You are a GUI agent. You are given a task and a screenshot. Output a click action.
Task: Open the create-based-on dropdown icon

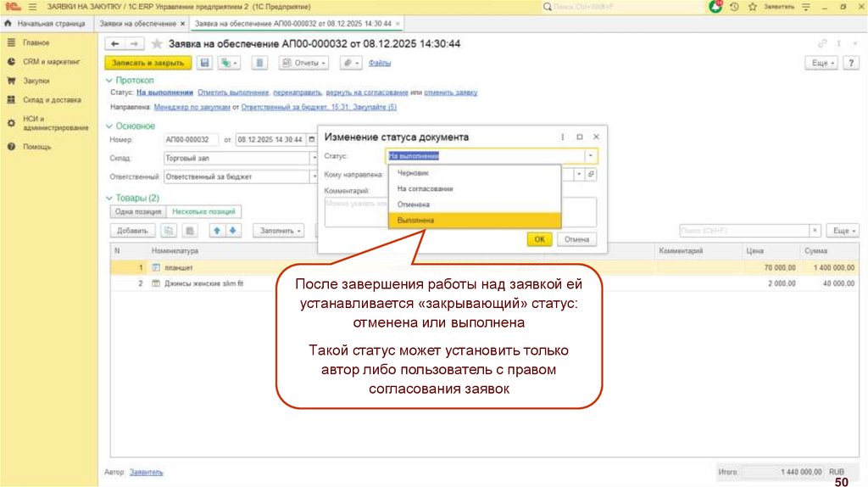tap(229, 63)
